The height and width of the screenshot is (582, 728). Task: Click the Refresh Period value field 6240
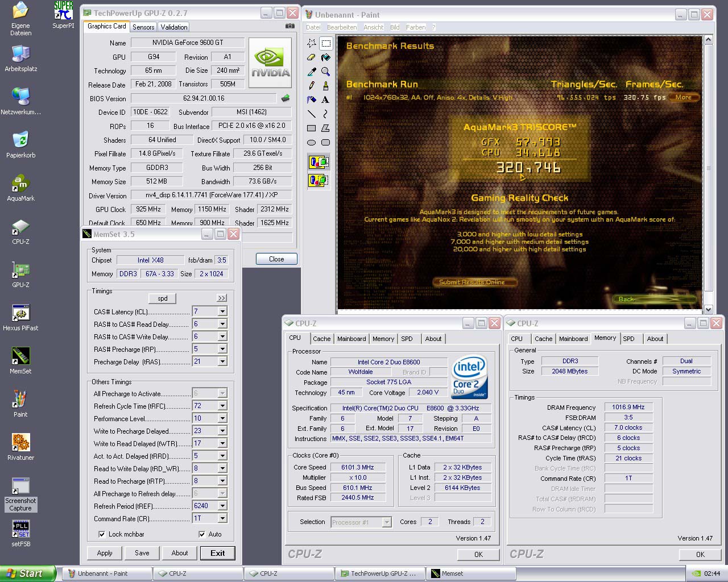click(x=205, y=506)
